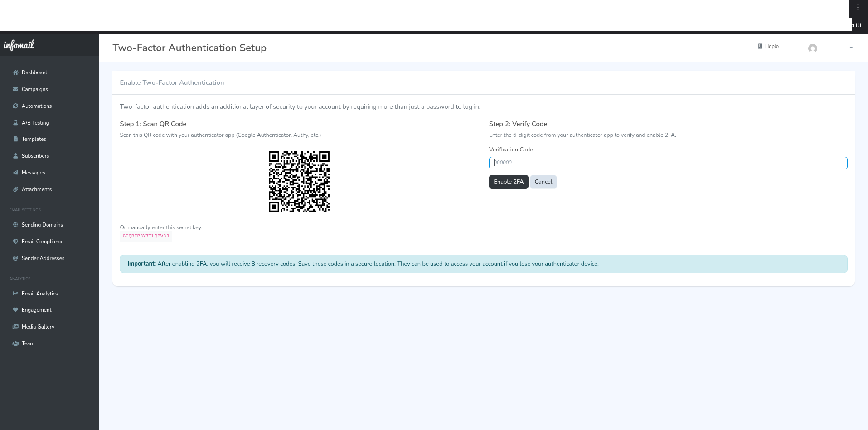
Task: Open the Media Gallery section
Action: (38, 327)
